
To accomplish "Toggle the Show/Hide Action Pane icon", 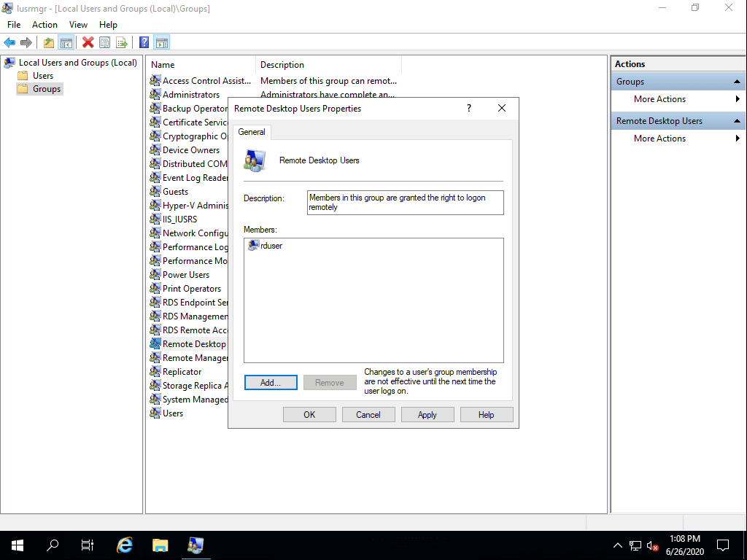I will (162, 42).
